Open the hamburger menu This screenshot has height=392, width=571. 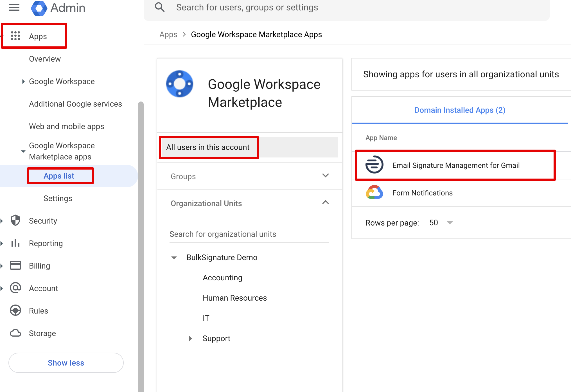(x=14, y=8)
